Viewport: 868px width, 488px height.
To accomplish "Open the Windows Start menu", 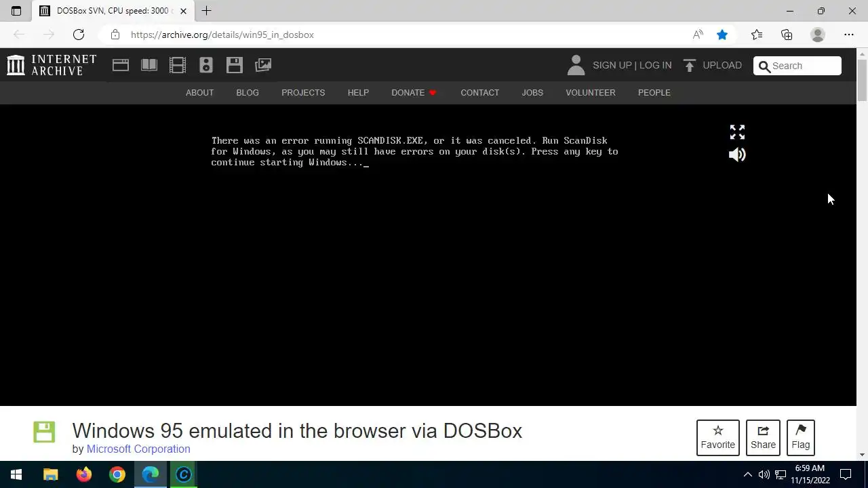I will point(16,474).
